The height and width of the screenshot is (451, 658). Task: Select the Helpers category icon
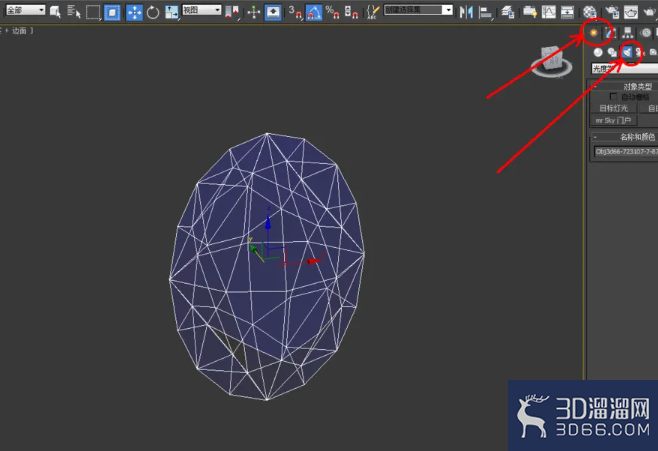(653, 52)
